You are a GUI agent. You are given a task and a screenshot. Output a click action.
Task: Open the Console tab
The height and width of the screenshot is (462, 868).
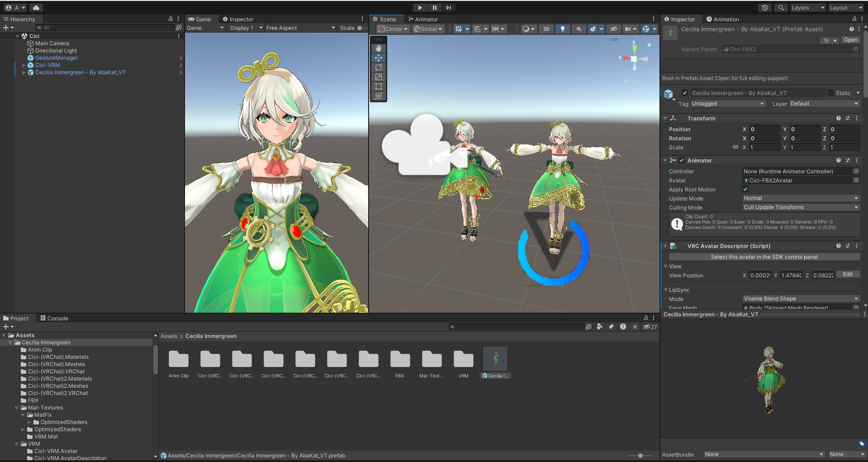tap(54, 318)
